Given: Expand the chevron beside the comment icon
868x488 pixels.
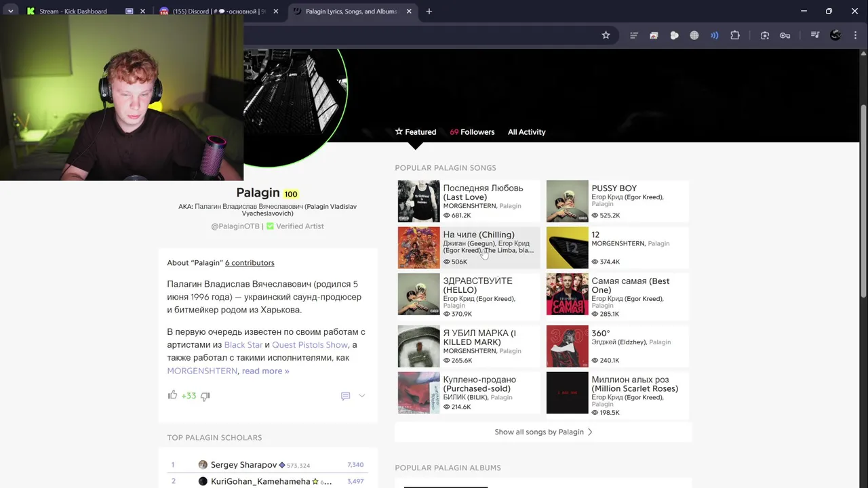Looking at the screenshot, I should pyautogui.click(x=361, y=396).
